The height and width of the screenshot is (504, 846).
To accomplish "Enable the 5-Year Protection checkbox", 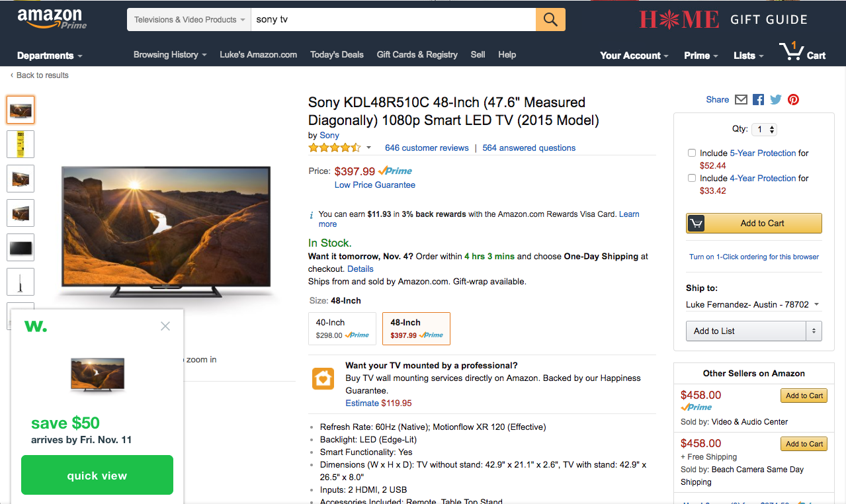I will point(692,153).
